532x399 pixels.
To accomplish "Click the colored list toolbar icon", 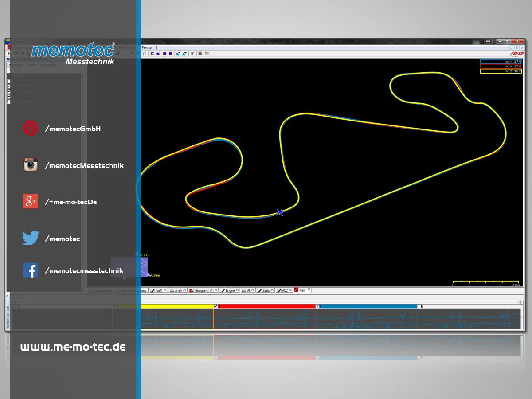I will click(x=207, y=54).
